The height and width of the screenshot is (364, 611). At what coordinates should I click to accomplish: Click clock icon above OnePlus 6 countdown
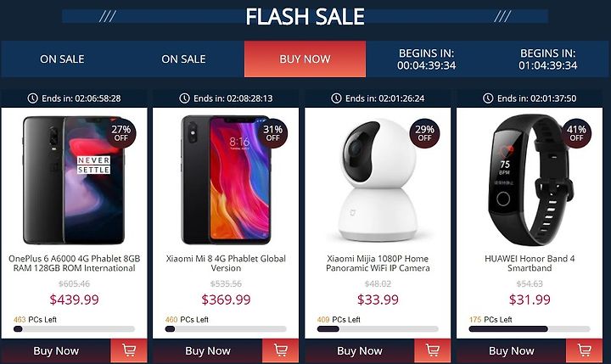(x=33, y=98)
